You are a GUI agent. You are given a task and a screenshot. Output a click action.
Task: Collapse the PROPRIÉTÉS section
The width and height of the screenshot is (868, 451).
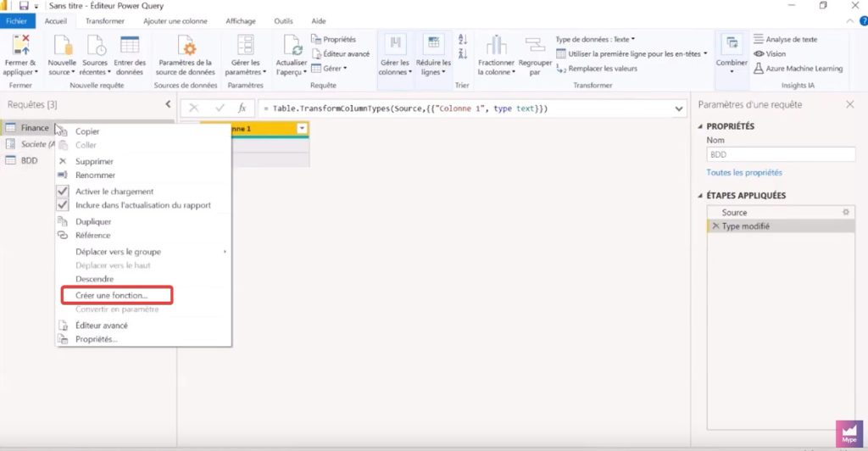tap(700, 126)
